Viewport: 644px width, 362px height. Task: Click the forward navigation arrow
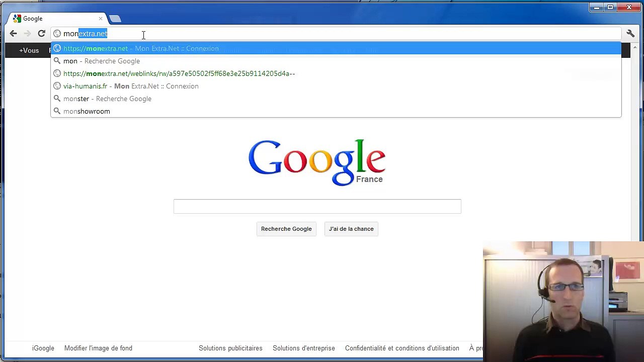[27, 34]
